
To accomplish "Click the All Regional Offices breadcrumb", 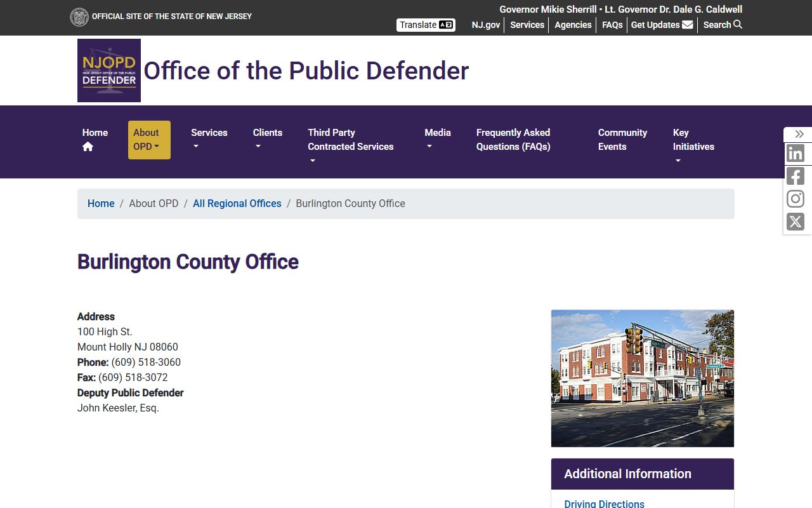I will coord(237,204).
